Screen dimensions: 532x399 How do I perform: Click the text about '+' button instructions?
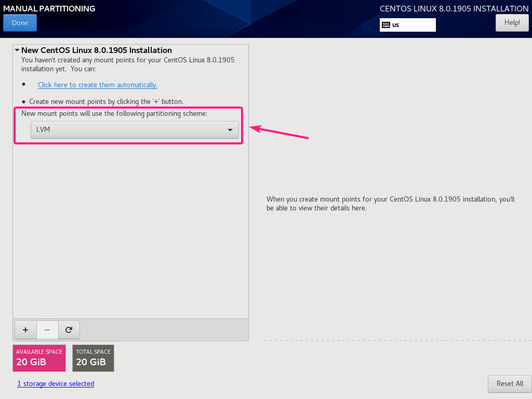pyautogui.click(x=106, y=101)
